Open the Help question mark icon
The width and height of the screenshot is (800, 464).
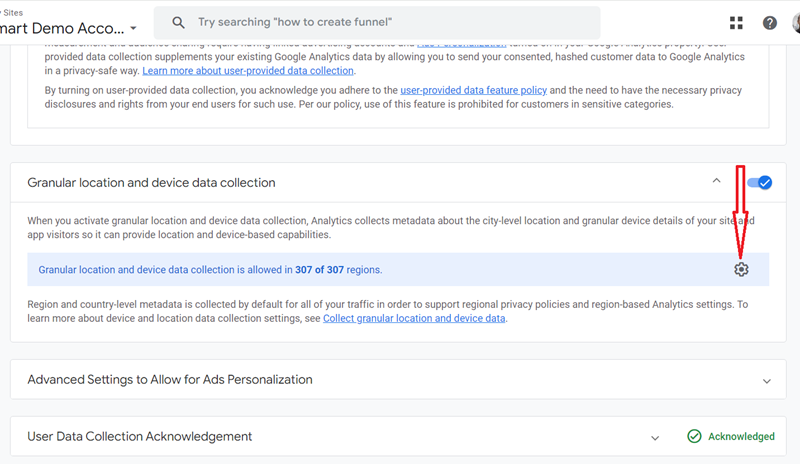[769, 22]
